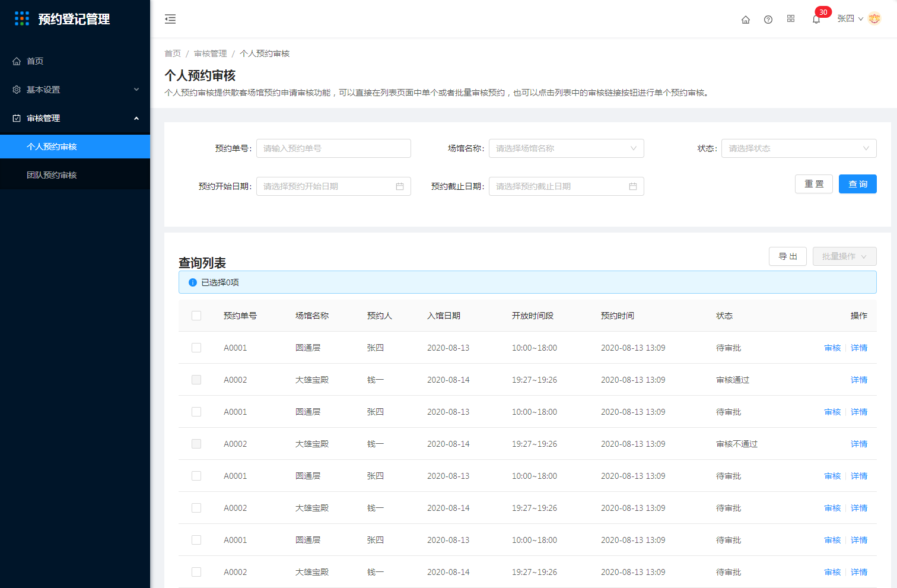Check the A0002 待审批 row checkbox (sixth row)
The image size is (897, 588).
tap(196, 508)
